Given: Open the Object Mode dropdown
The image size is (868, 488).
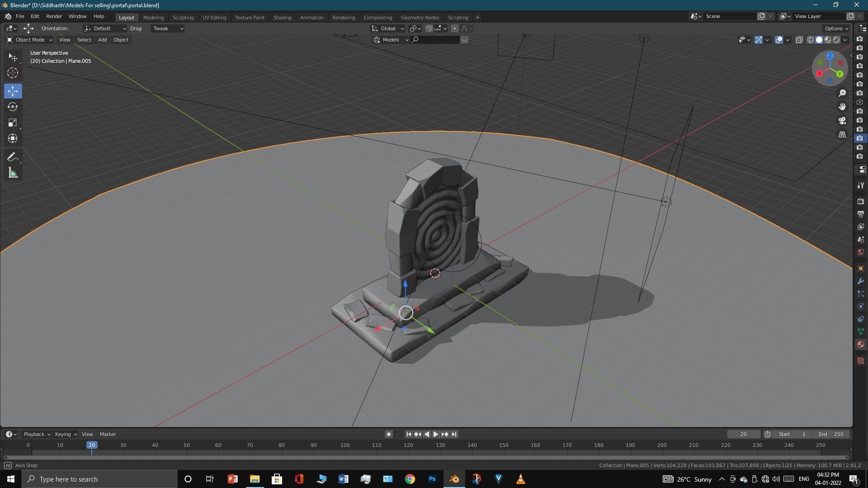Looking at the screenshot, I should point(29,40).
